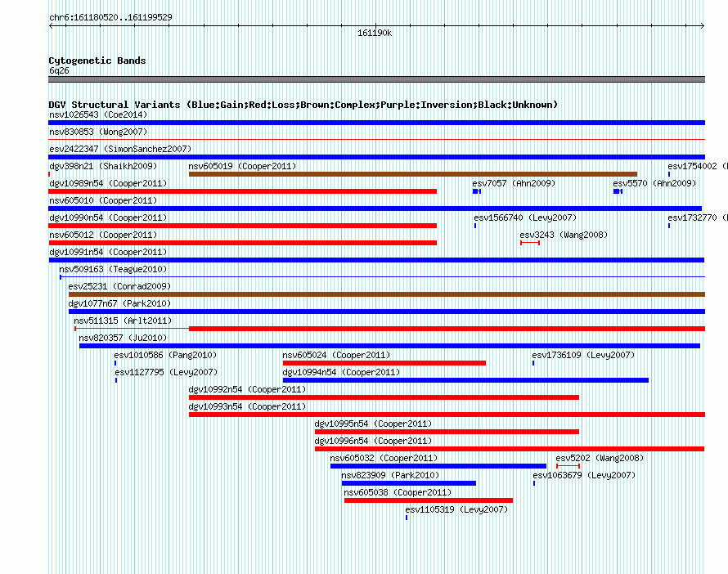Image resolution: width=728 pixels, height=574 pixels.
Task: Click the dgv10995n54 (Cooper2011) label
Action: click(373, 424)
